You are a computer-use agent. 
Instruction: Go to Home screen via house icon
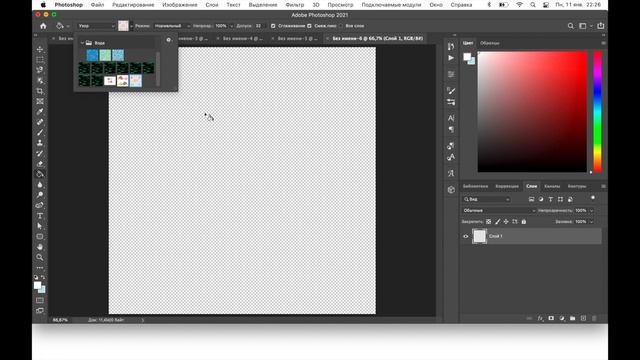(43, 26)
